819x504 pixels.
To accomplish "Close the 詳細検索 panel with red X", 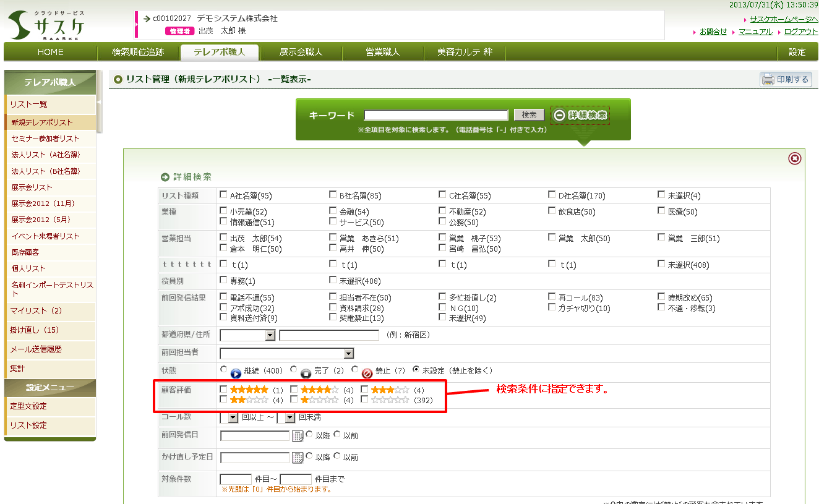I will 795,159.
